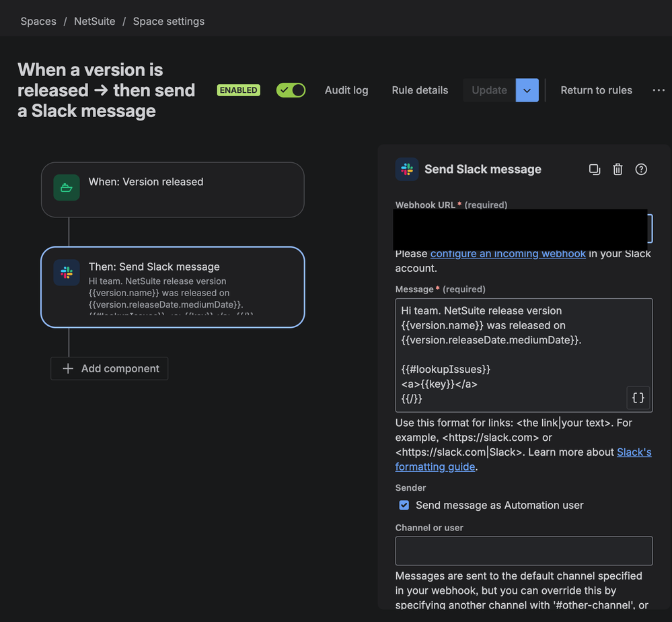This screenshot has height=622, width=672.
Task: Uncheck Send message as Automation user
Action: coord(404,505)
